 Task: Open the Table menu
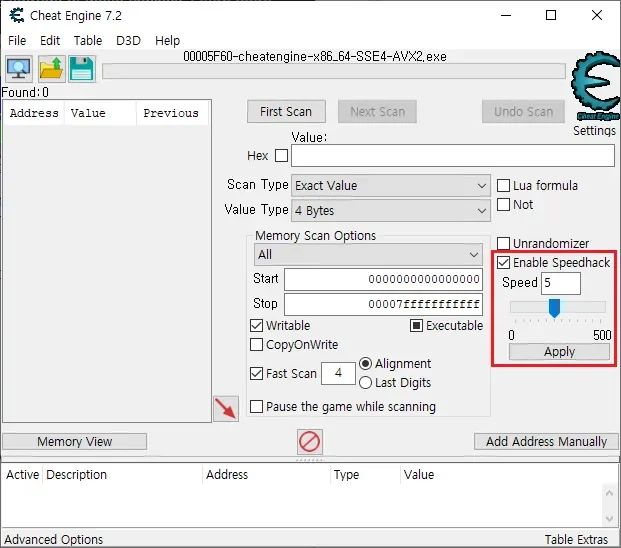coord(88,40)
